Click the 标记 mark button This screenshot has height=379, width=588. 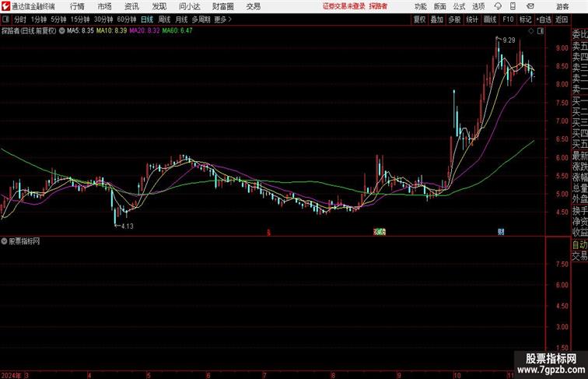pyautogui.click(x=525, y=19)
